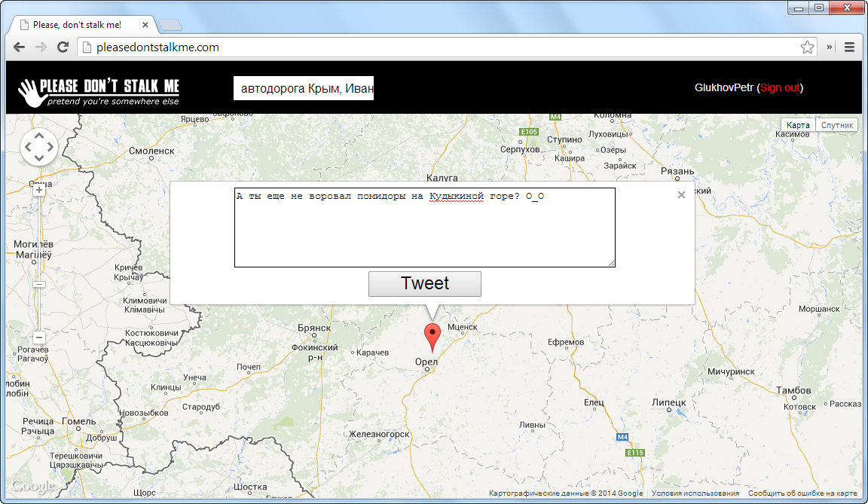Zoom out using the map minus button
The image size is (868, 504).
(38, 338)
